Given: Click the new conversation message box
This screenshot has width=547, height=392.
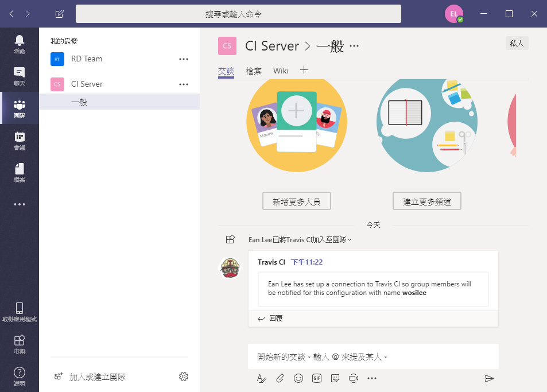Looking at the screenshot, I should point(373,357).
